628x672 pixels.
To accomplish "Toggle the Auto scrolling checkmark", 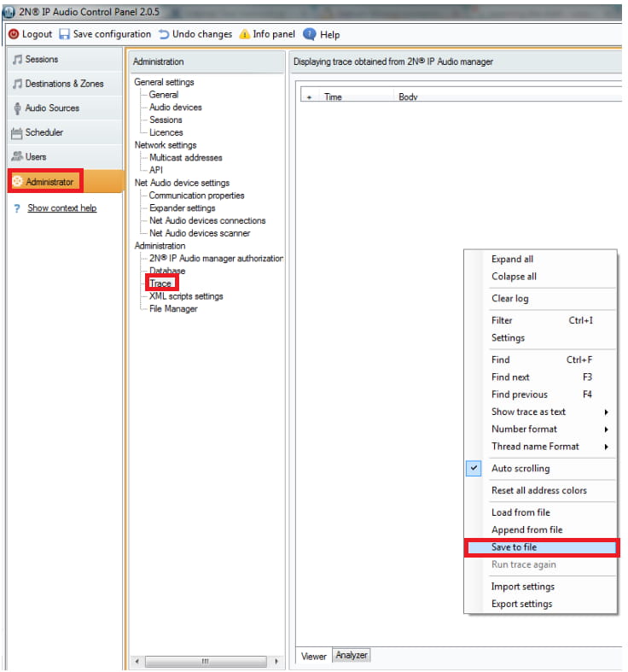I will pos(474,468).
